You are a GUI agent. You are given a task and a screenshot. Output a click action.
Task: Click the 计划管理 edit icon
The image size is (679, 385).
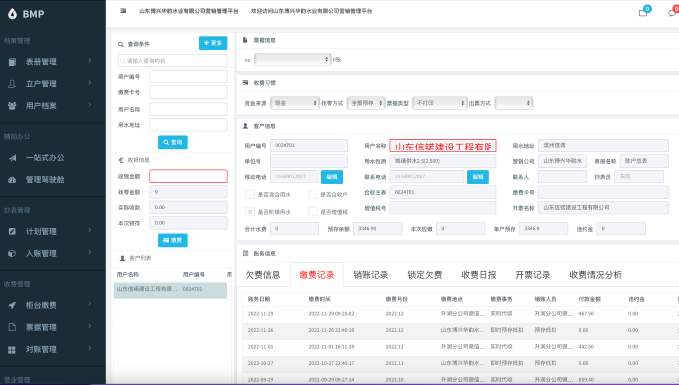pyautogui.click(x=12, y=231)
